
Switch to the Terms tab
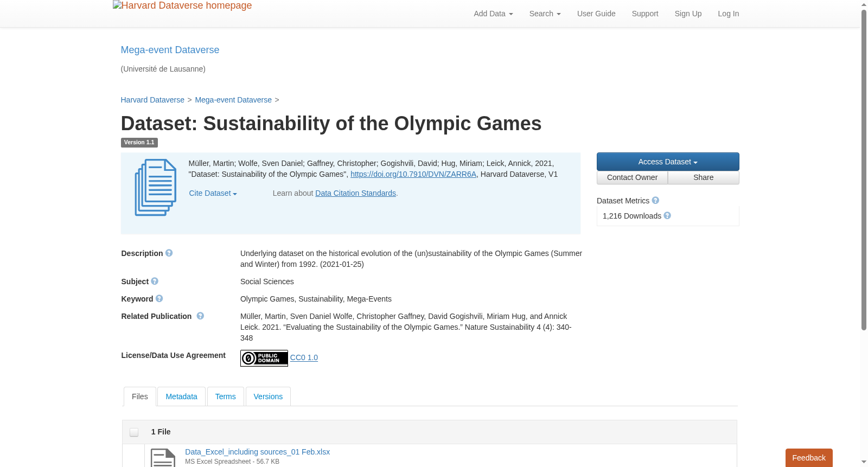click(x=225, y=396)
